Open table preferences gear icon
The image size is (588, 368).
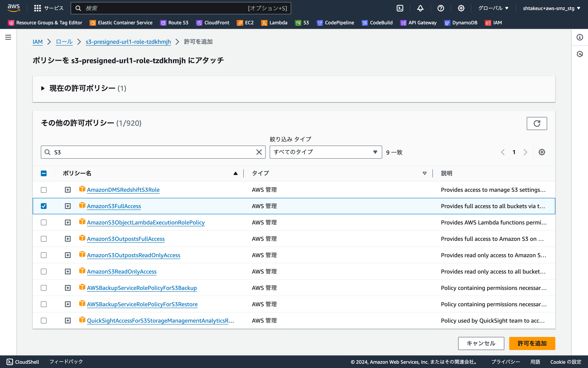[x=542, y=152]
